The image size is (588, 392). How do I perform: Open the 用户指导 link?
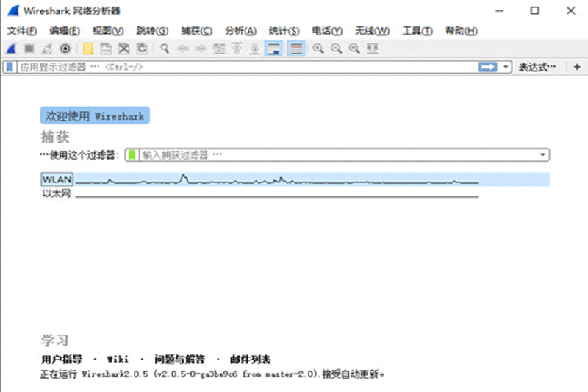pos(61,360)
